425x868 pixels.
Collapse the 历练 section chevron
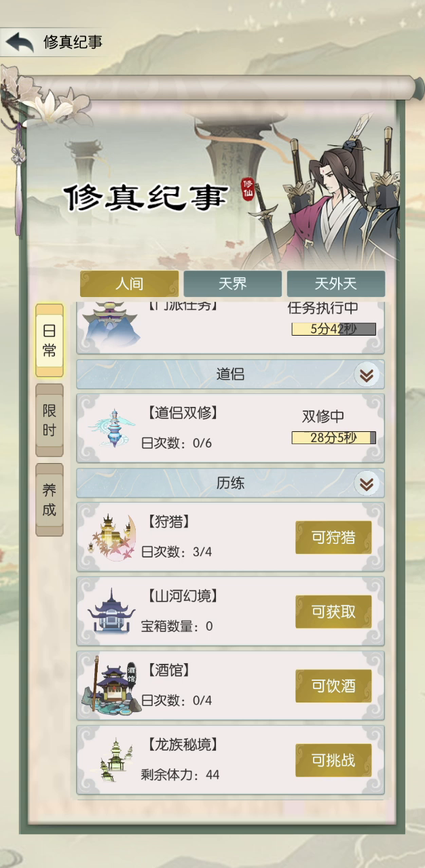point(367,484)
